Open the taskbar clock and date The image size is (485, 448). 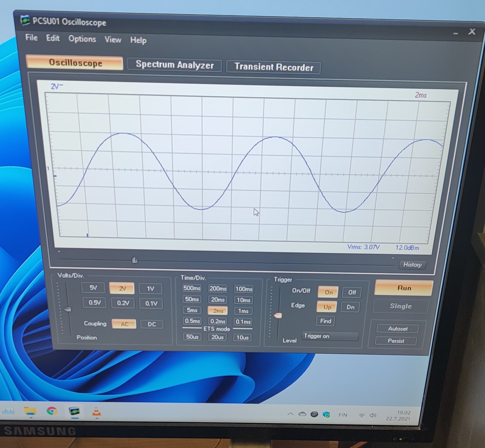click(x=398, y=416)
